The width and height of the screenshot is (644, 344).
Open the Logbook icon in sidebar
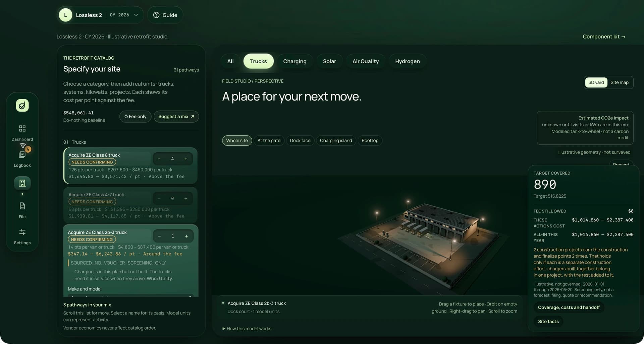[22, 154]
